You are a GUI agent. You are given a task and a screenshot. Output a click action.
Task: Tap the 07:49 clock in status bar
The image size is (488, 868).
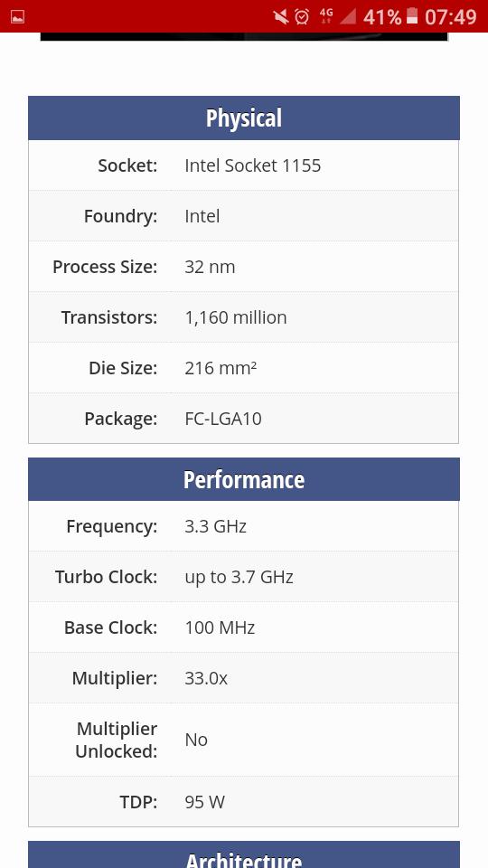(x=450, y=17)
